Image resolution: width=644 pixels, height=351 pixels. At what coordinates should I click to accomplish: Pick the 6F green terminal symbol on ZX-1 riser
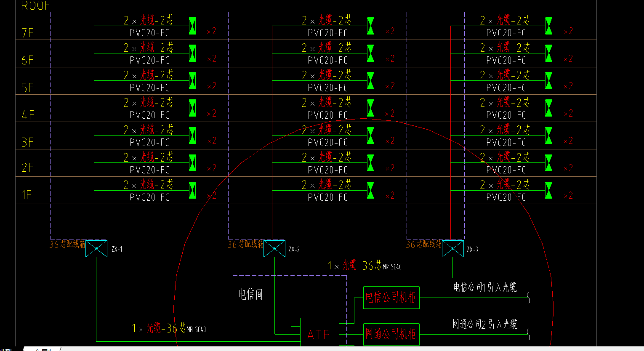pos(192,53)
